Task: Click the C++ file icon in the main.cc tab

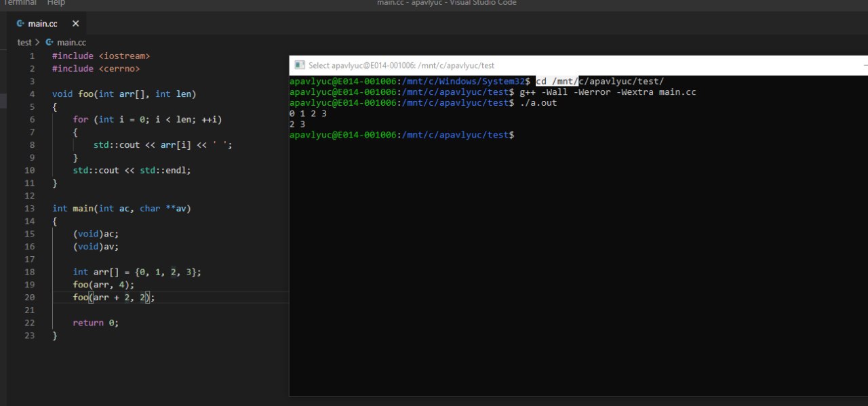Action: pos(20,24)
